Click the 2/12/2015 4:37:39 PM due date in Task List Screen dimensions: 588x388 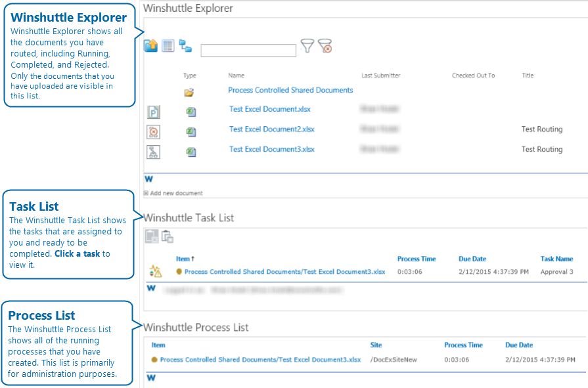pos(494,272)
